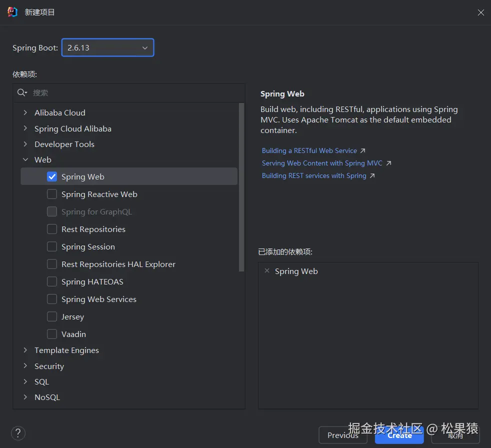491x448 pixels.
Task: Click the search magnifier icon
Action: [x=22, y=92]
